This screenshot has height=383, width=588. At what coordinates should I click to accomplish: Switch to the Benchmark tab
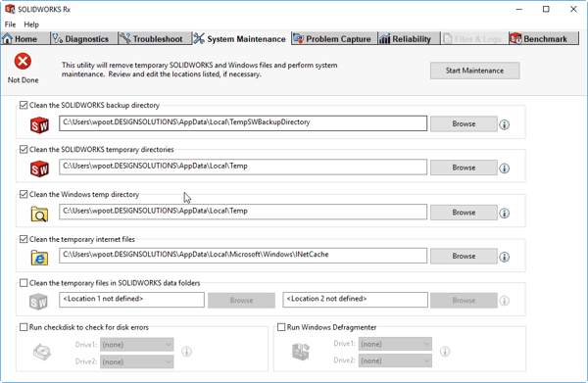[x=544, y=38]
